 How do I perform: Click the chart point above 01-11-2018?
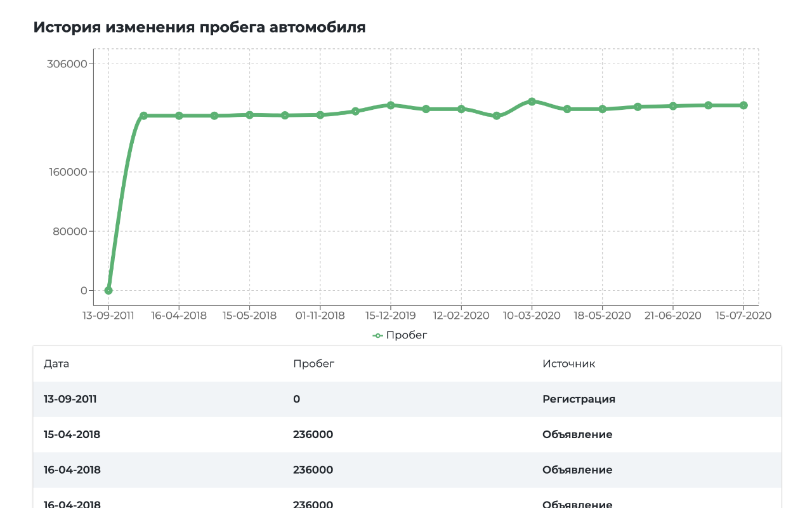click(320, 115)
